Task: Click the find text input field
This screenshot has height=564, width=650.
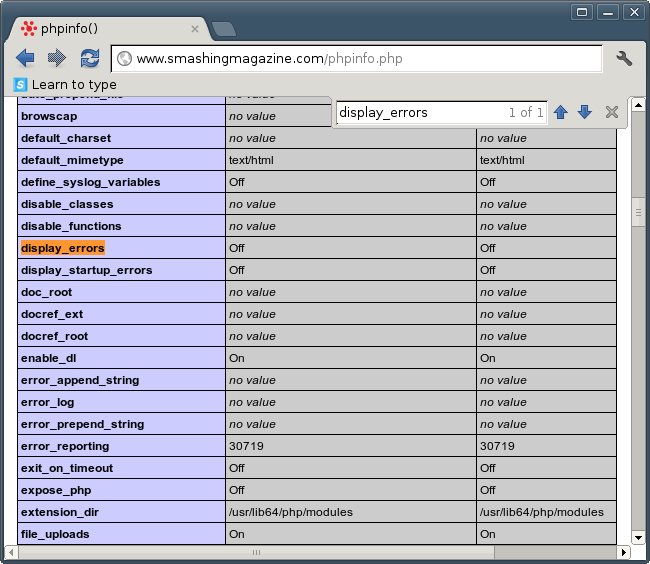Action: pyautogui.click(x=420, y=112)
